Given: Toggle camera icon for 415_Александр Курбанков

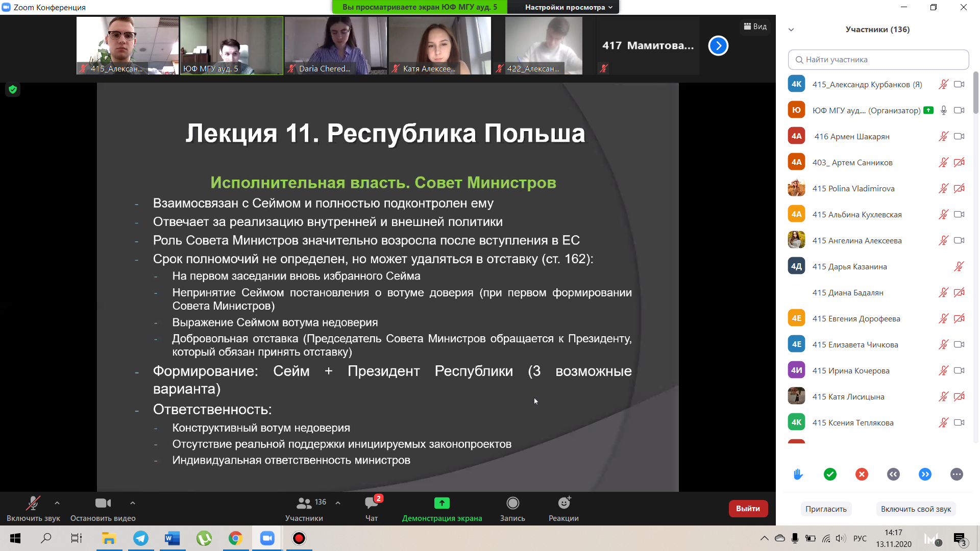Looking at the screenshot, I should point(959,84).
